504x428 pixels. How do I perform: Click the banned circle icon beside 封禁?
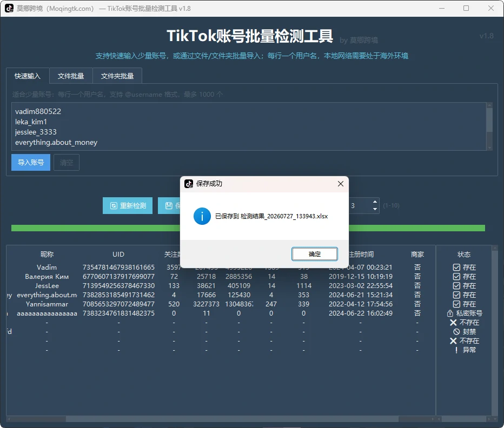(456, 332)
